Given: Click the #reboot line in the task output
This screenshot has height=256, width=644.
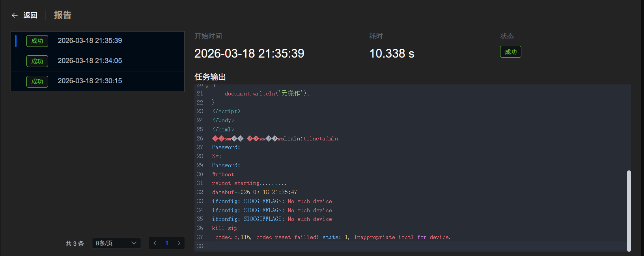Looking at the screenshot, I should pyautogui.click(x=223, y=174).
